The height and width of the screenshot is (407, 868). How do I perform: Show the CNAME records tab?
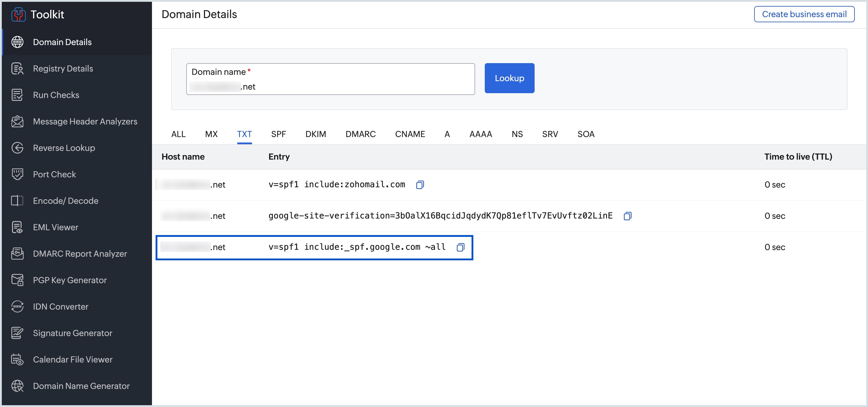410,134
